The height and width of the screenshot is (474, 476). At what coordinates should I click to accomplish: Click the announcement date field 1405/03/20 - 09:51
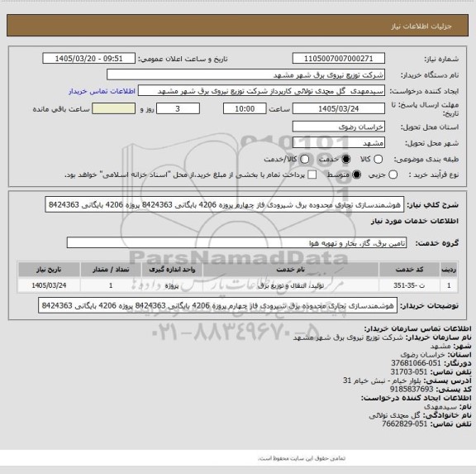(x=89, y=59)
